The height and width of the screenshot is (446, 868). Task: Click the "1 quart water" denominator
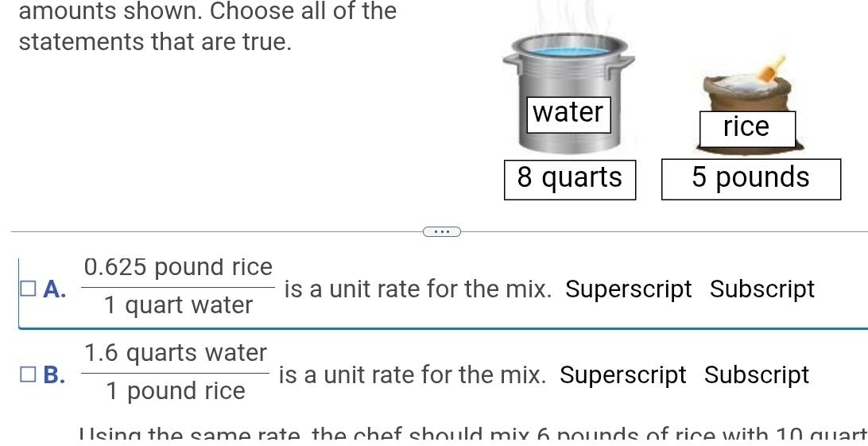point(178,306)
